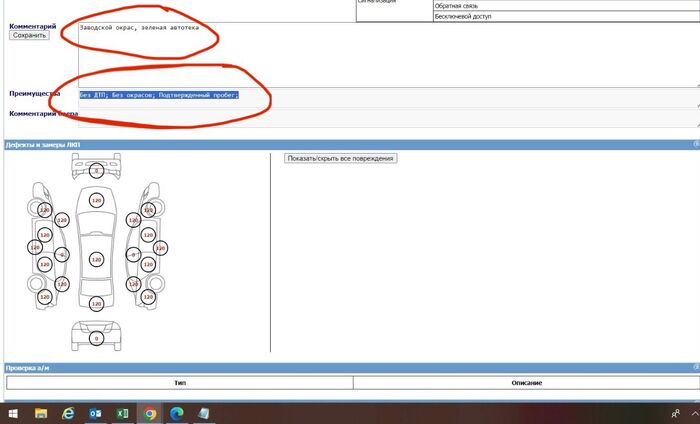Select the rear bumper 0 marker

coord(96,338)
